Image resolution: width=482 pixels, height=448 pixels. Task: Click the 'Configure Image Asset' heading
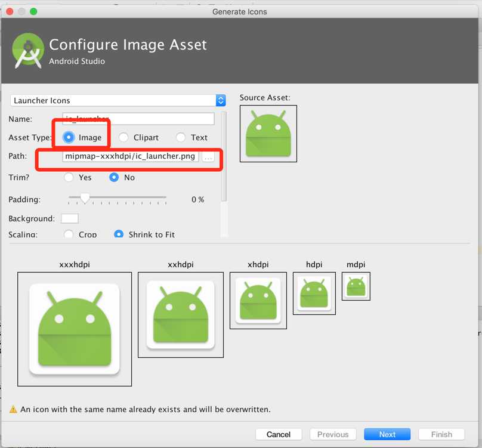[x=128, y=45]
